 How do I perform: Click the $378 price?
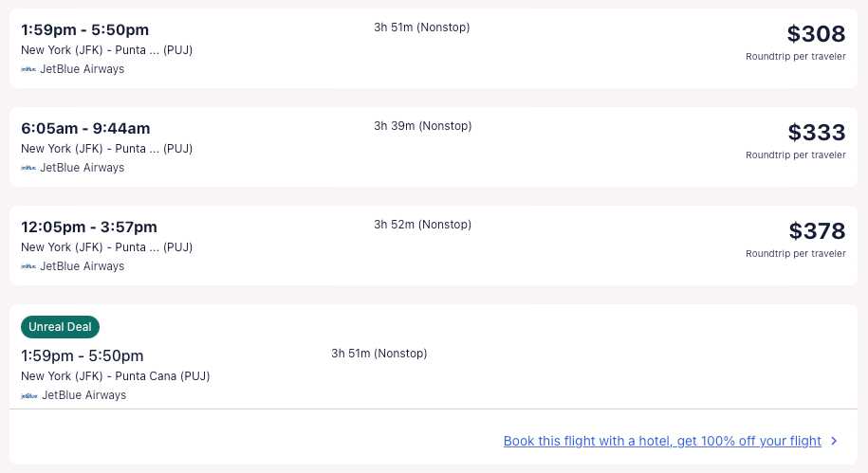coord(816,231)
